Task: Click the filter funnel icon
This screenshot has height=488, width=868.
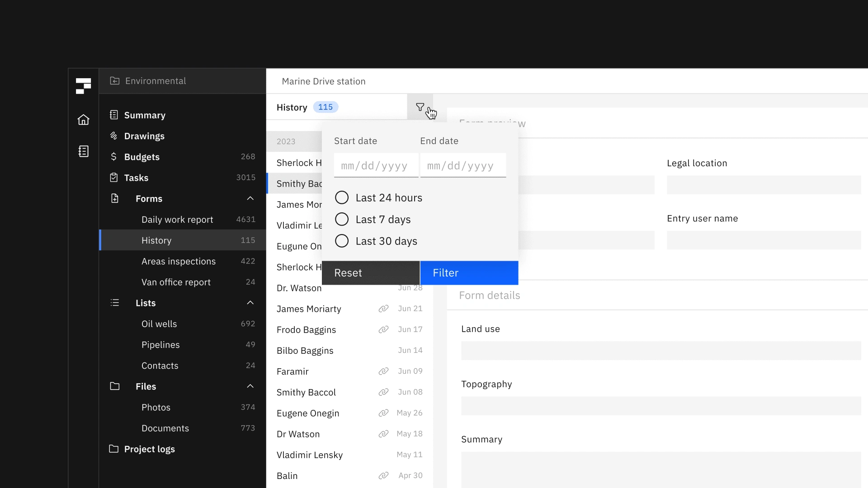Action: (x=420, y=107)
